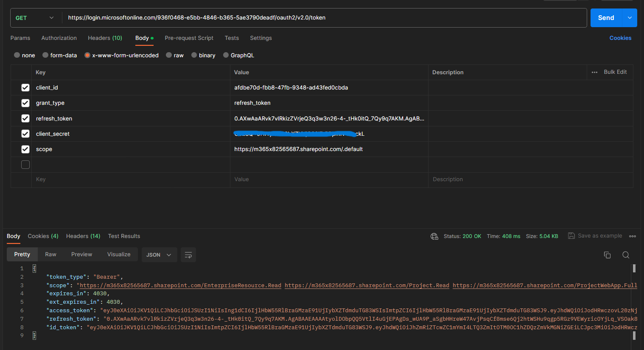
Task: Open the Pre-request Script tab
Action: (189, 38)
